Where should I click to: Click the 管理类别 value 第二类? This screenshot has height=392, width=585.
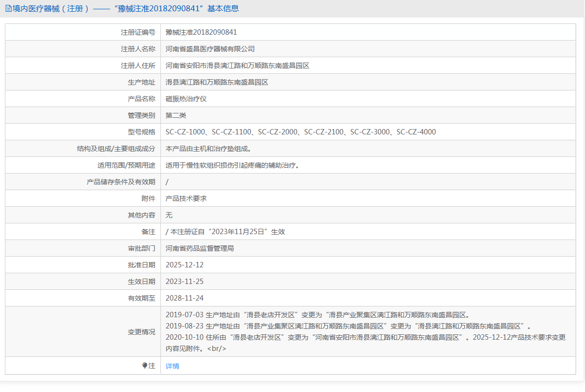point(176,115)
